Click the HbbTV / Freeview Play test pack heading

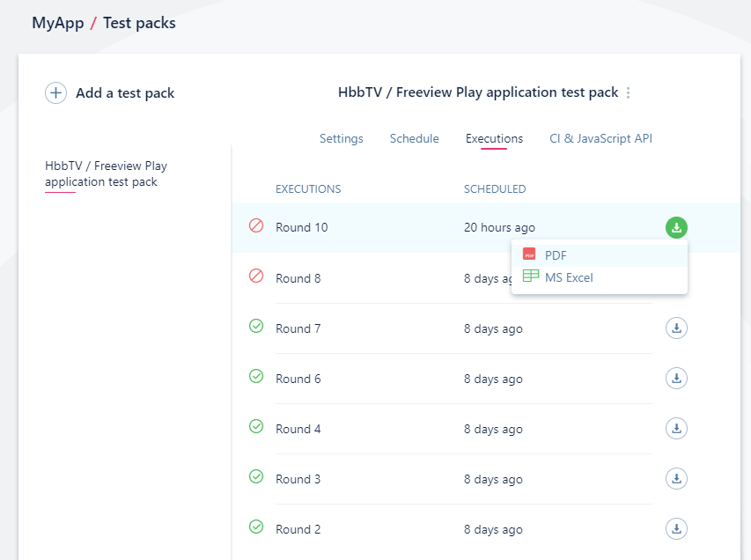(x=478, y=92)
